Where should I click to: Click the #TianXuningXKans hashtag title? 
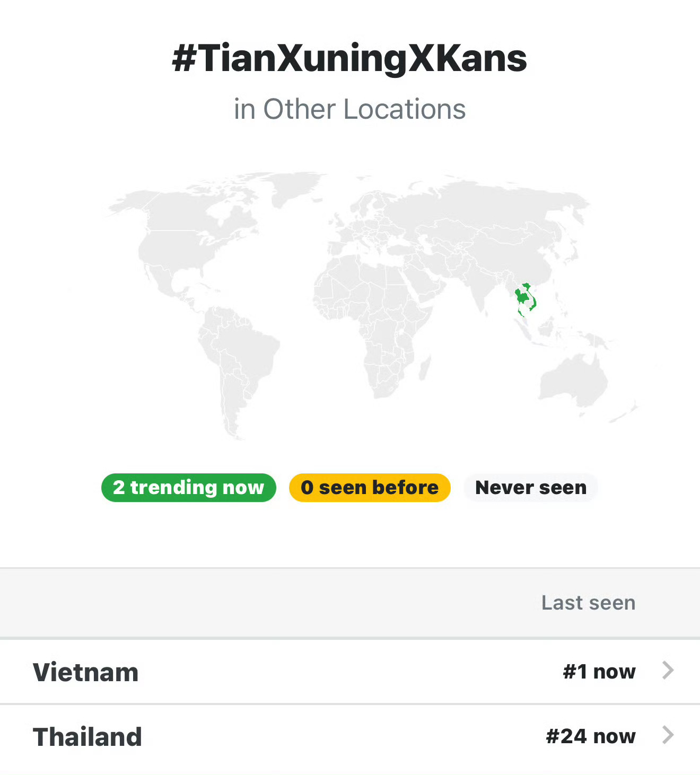click(349, 58)
